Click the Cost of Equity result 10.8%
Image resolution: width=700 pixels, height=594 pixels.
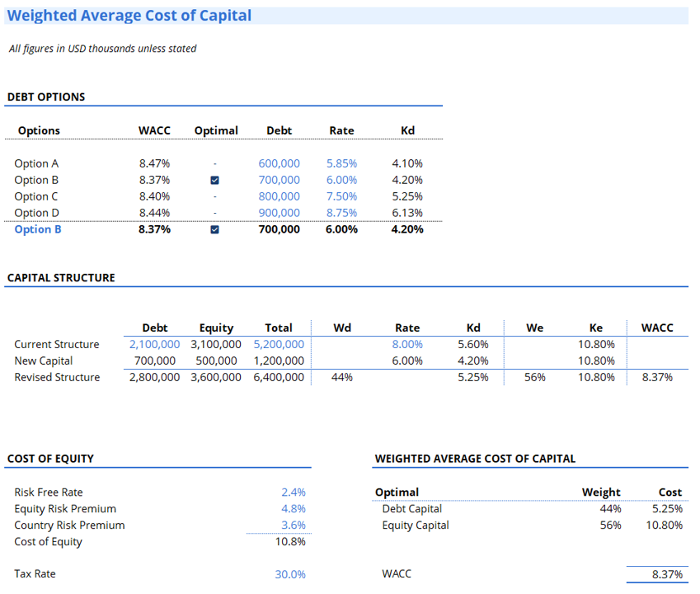[289, 542]
